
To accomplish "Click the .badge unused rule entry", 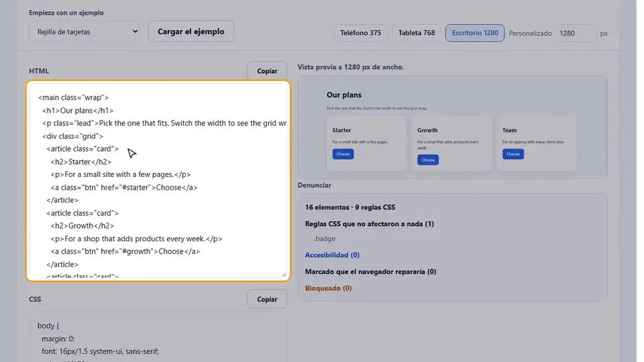I will point(325,239).
